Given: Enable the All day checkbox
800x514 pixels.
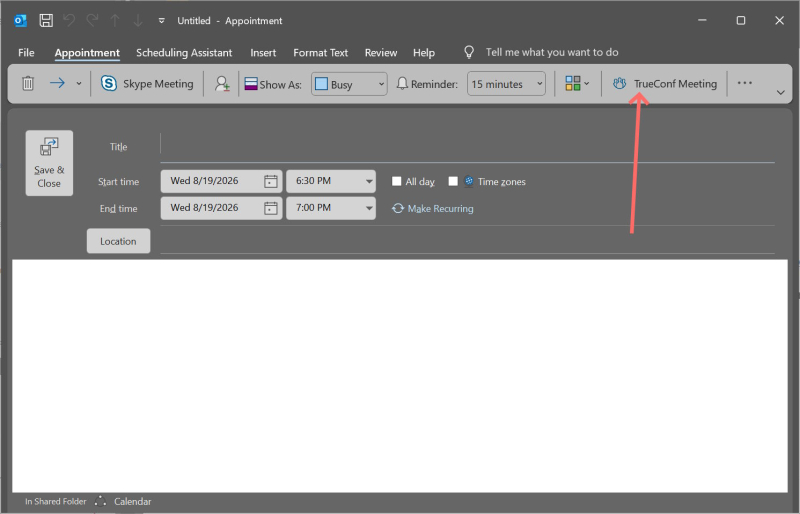Looking at the screenshot, I should (x=396, y=181).
